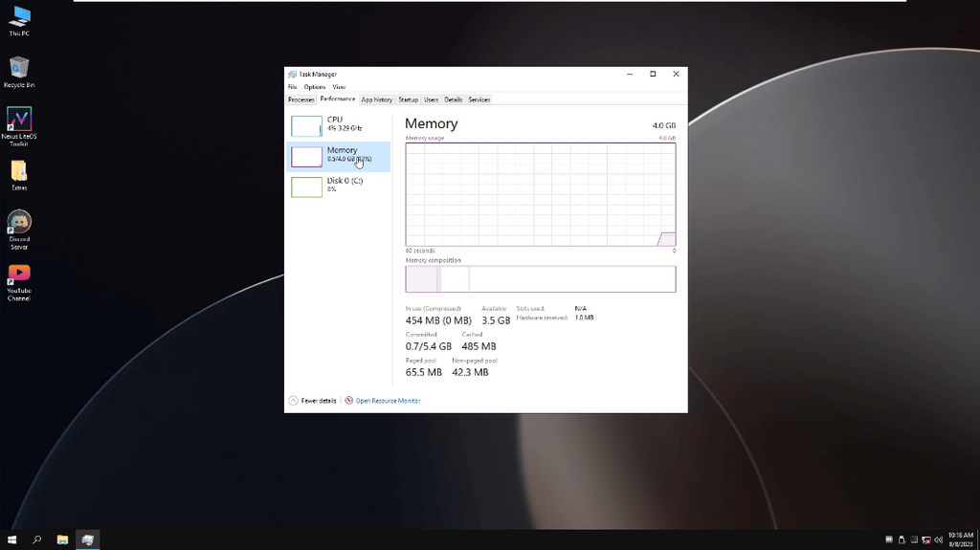Switch to the Services tab
Image resolution: width=980 pixels, height=550 pixels.
(479, 99)
